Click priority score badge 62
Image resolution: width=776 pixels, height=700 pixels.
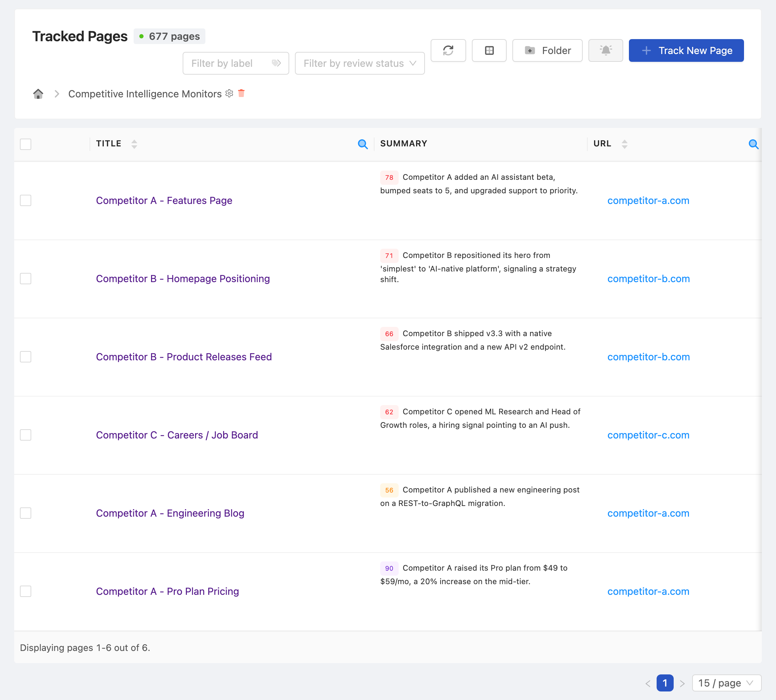(x=389, y=412)
